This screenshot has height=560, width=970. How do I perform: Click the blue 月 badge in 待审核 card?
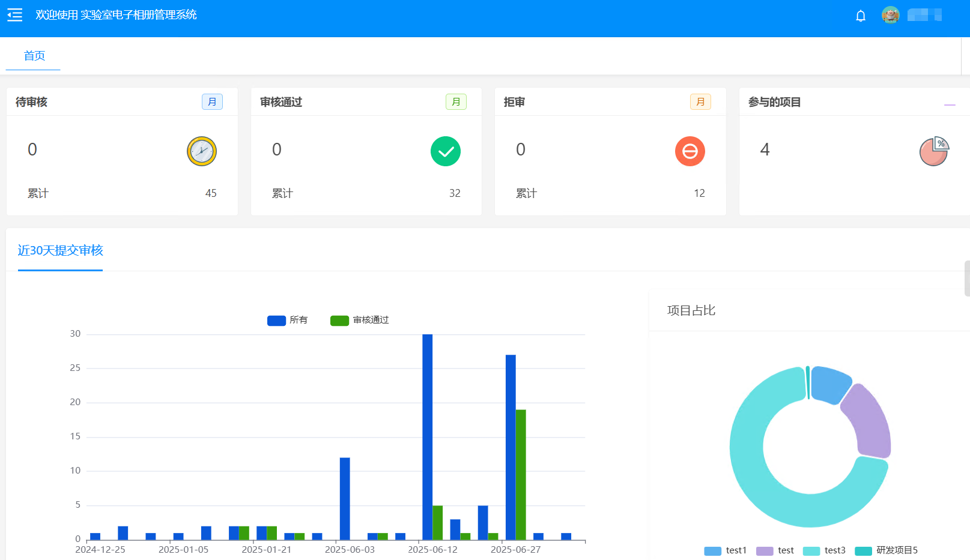pyautogui.click(x=212, y=102)
